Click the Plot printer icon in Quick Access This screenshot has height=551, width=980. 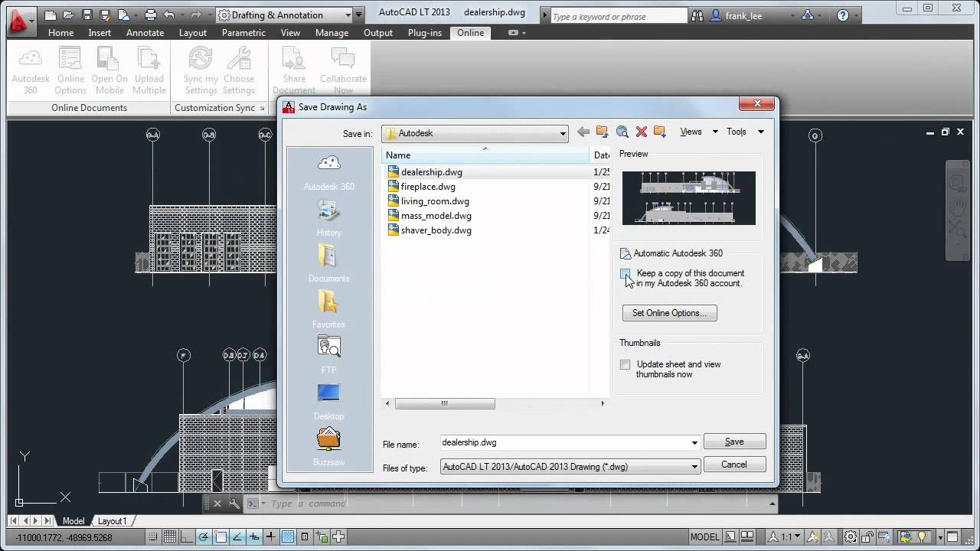click(x=151, y=15)
